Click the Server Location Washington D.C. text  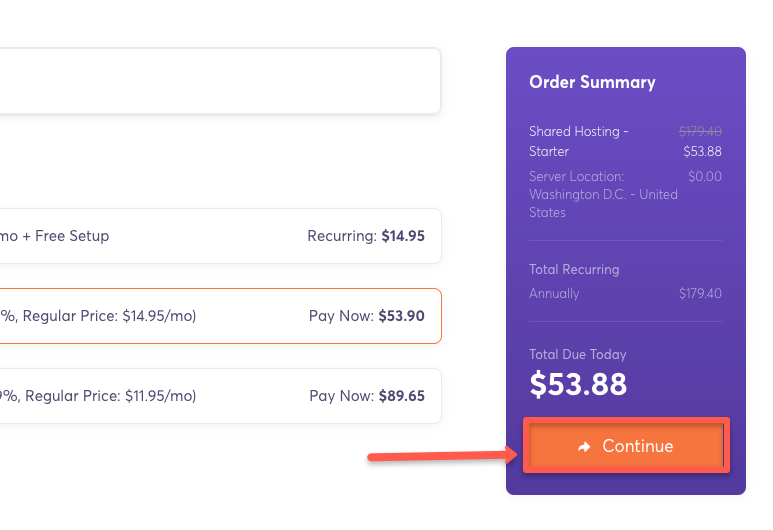tap(603, 194)
